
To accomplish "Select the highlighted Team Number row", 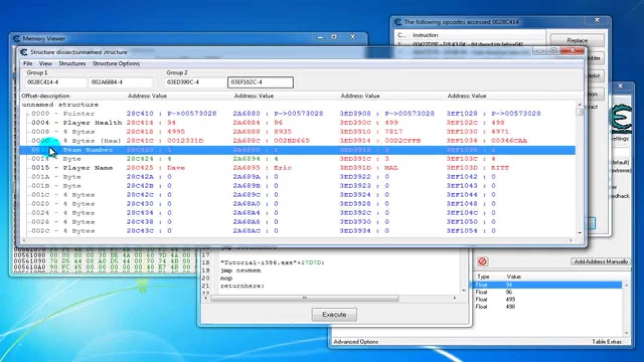I will pos(297,150).
